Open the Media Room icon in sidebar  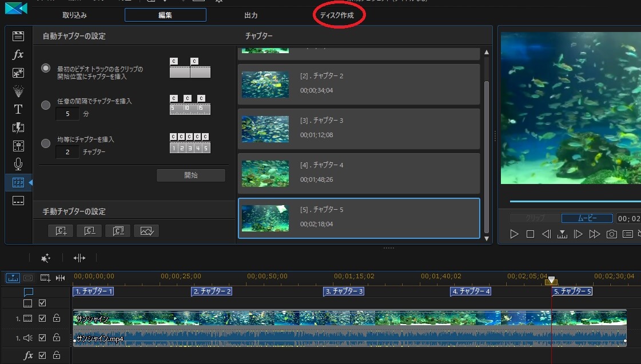(18, 36)
